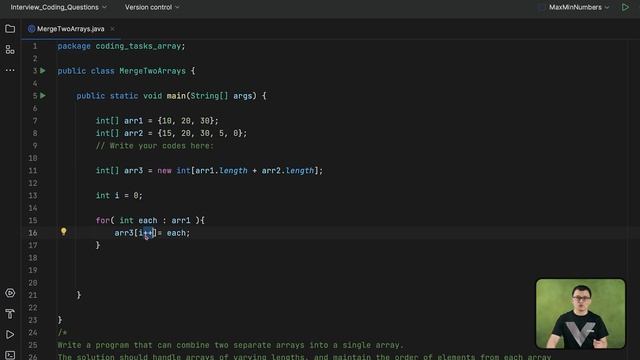The height and width of the screenshot is (360, 640).
Task: Open MaxMinNumbers run configuration dropdown
Action: click(x=579, y=7)
